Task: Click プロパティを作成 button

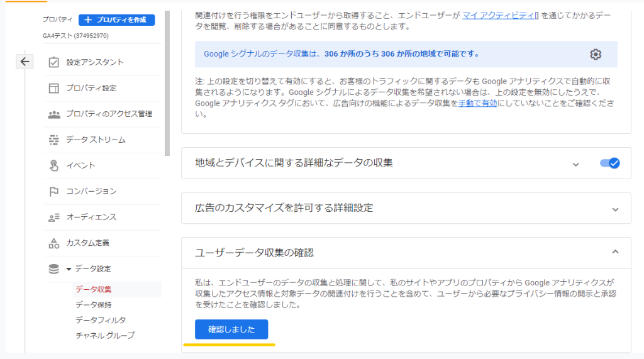Action: (x=116, y=19)
